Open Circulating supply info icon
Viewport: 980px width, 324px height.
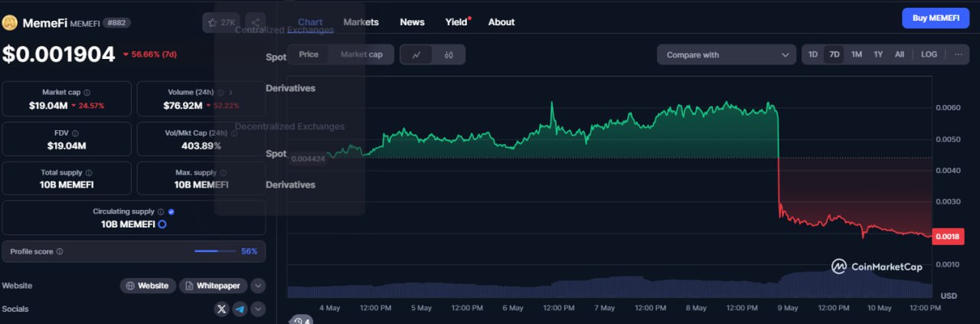(x=161, y=211)
